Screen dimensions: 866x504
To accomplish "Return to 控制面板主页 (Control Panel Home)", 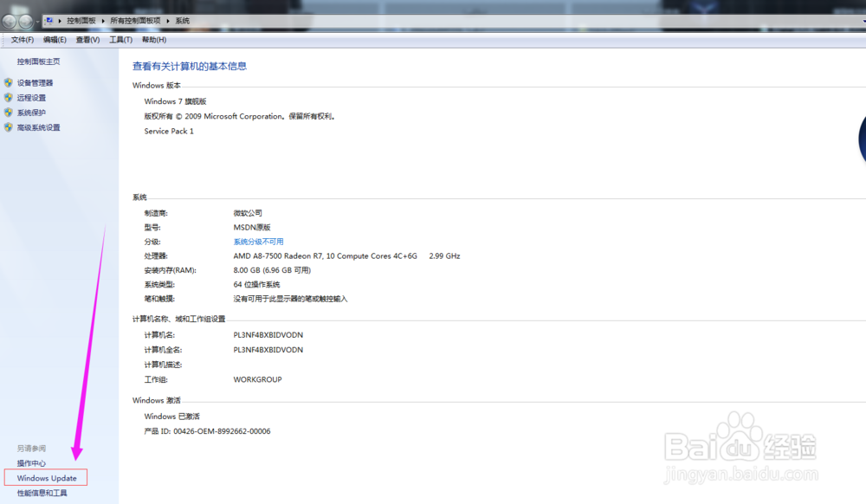I will [x=37, y=61].
